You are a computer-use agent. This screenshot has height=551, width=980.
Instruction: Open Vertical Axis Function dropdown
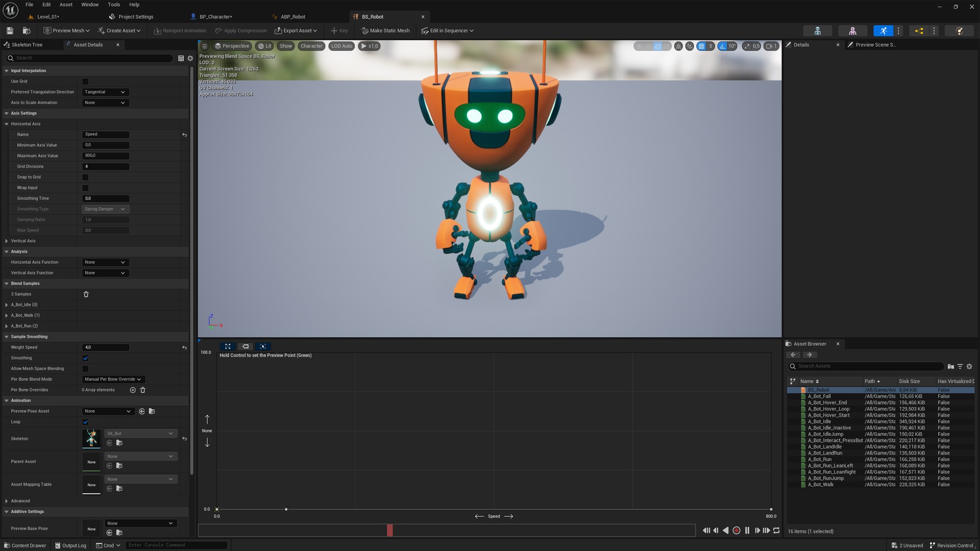point(105,273)
